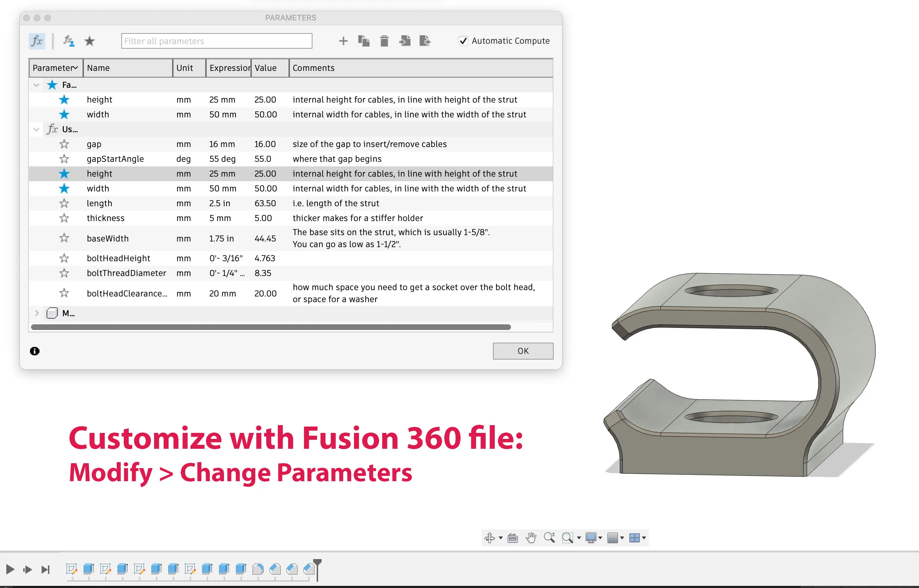
Task: Select the Orbit navigation tool
Action: point(490,538)
